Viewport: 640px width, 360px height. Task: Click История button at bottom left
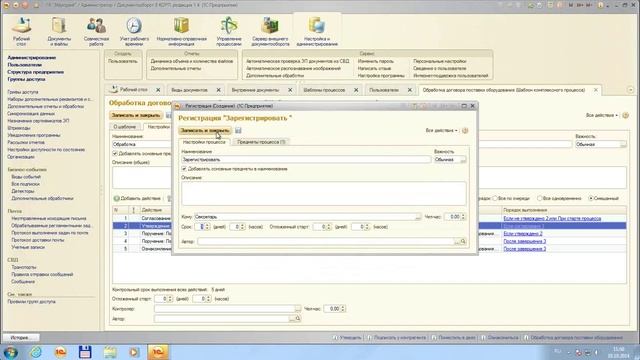click(x=20, y=338)
